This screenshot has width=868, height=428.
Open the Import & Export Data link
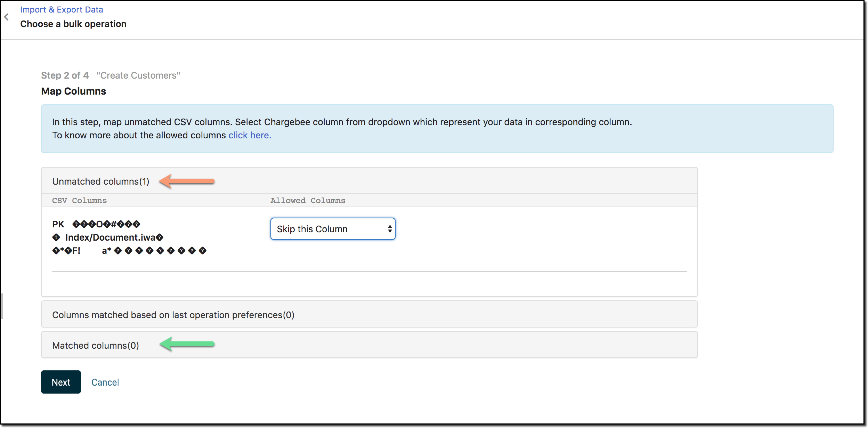tap(61, 9)
